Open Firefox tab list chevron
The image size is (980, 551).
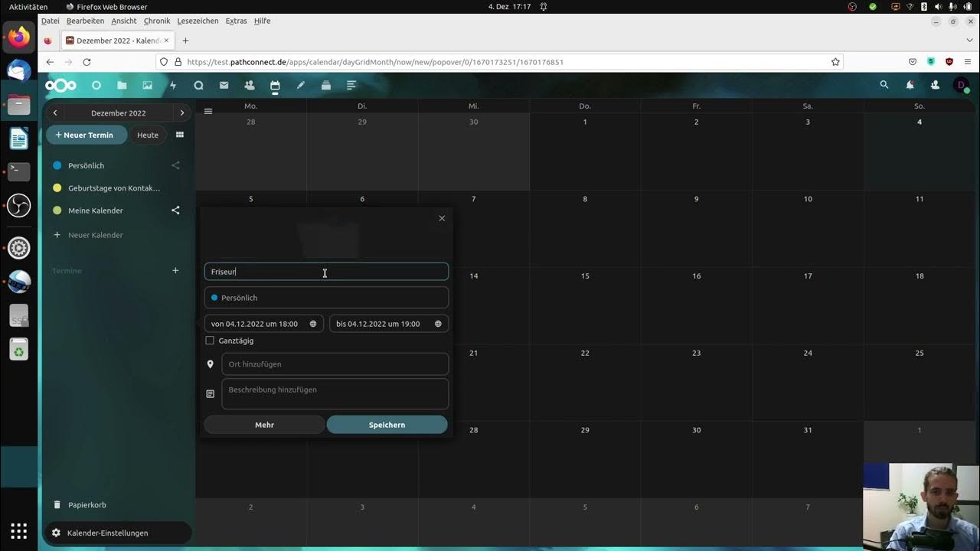[x=970, y=41]
